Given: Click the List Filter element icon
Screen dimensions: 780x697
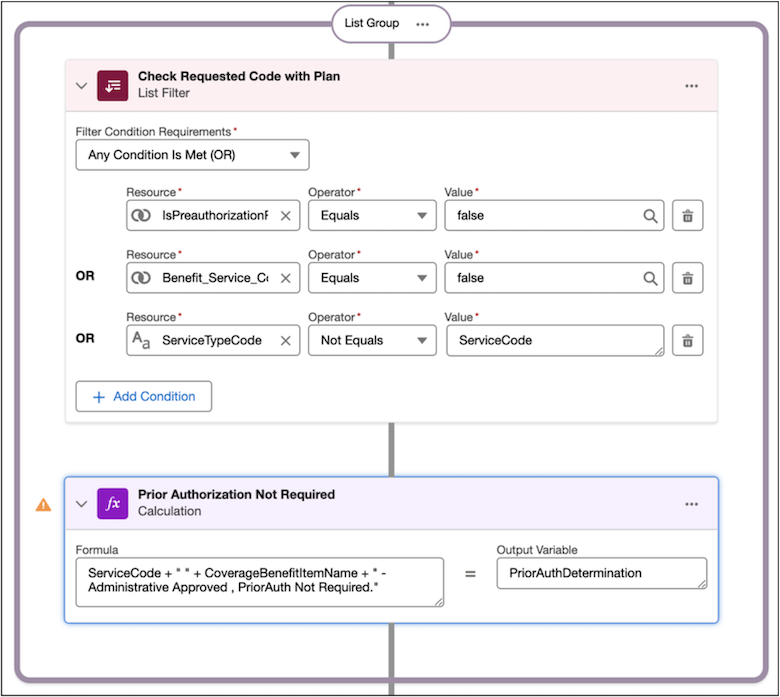Looking at the screenshot, I should pyautogui.click(x=112, y=86).
